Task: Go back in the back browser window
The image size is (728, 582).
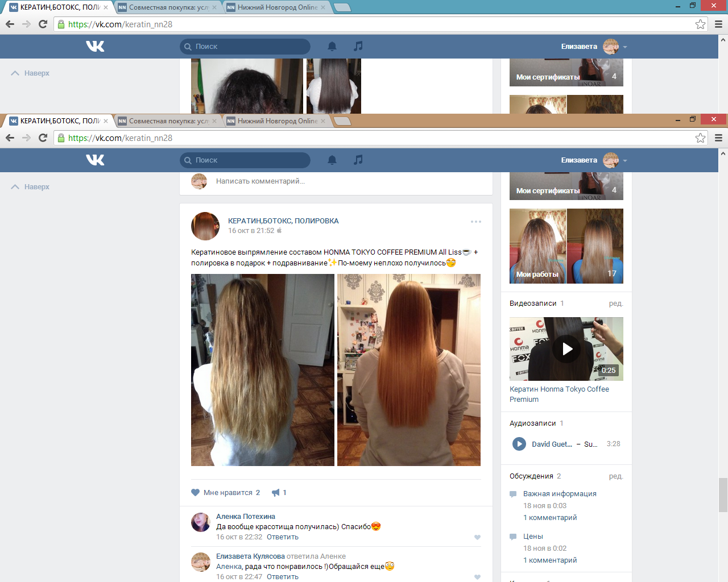Action: [10, 24]
